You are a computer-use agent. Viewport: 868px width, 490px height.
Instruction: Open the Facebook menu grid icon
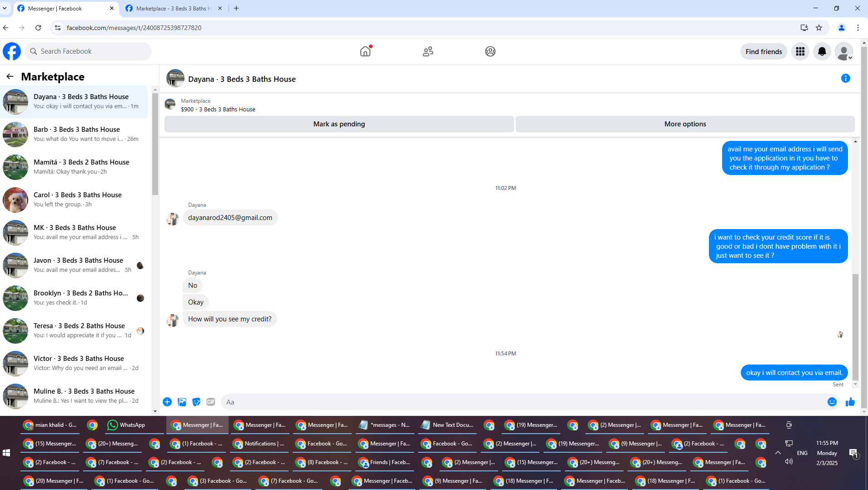pyautogui.click(x=800, y=51)
